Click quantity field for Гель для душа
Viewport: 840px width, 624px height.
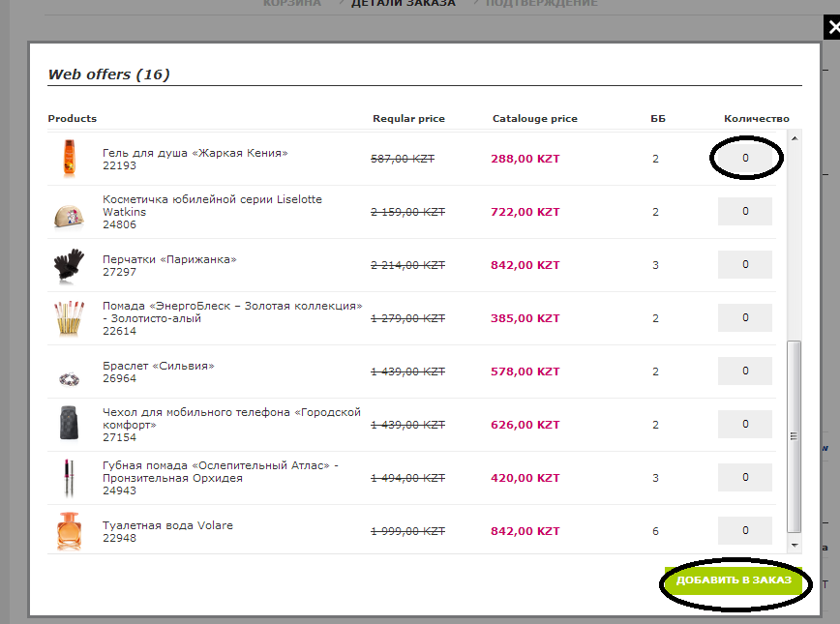[745, 158]
